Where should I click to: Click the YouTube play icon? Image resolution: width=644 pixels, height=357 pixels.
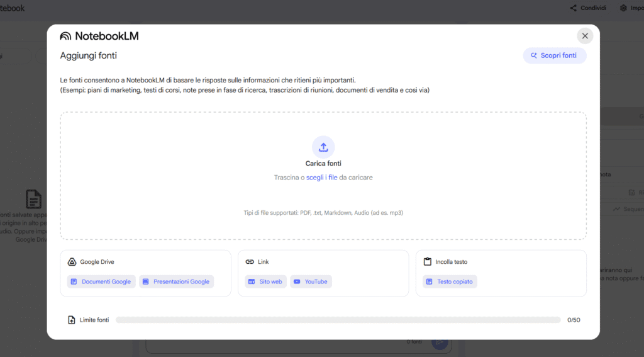[x=297, y=281]
